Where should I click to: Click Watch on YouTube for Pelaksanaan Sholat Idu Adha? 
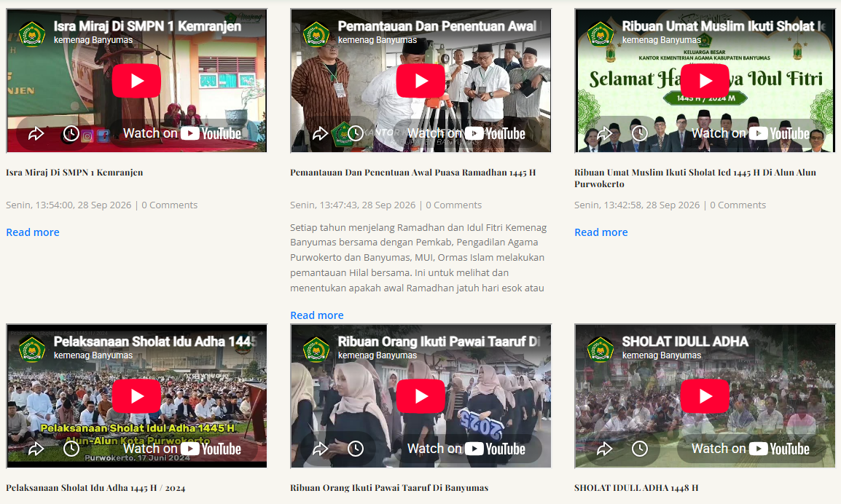182,448
